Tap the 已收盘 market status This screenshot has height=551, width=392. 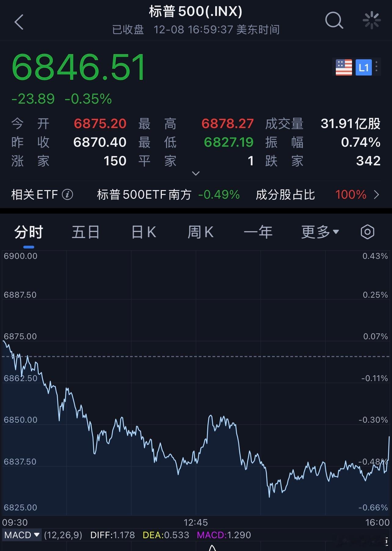[128, 30]
